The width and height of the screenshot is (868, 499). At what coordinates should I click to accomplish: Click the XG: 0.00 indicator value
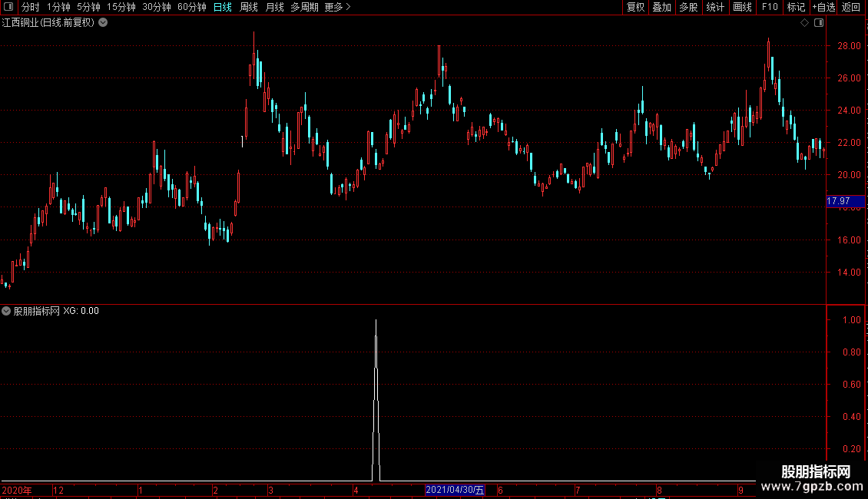click(x=81, y=311)
